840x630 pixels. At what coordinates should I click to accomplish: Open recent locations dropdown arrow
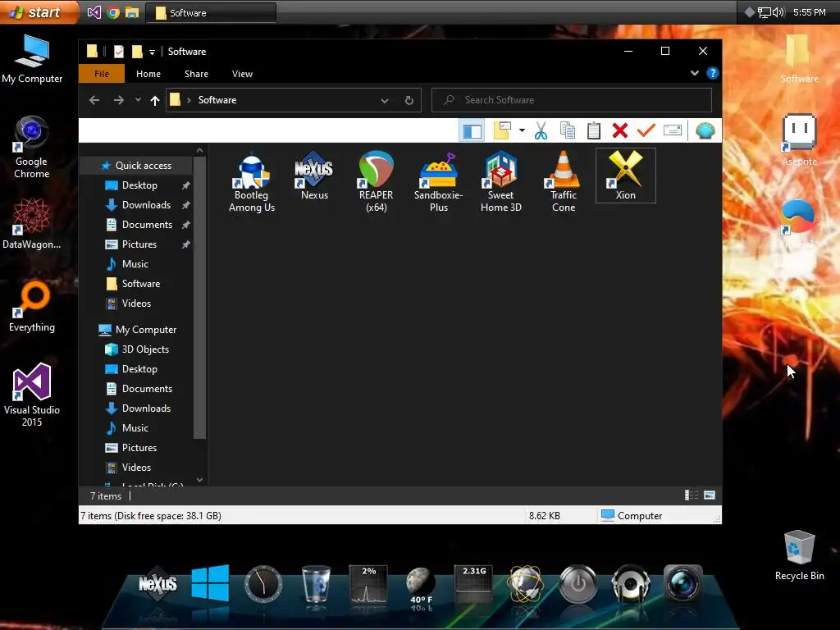138,99
